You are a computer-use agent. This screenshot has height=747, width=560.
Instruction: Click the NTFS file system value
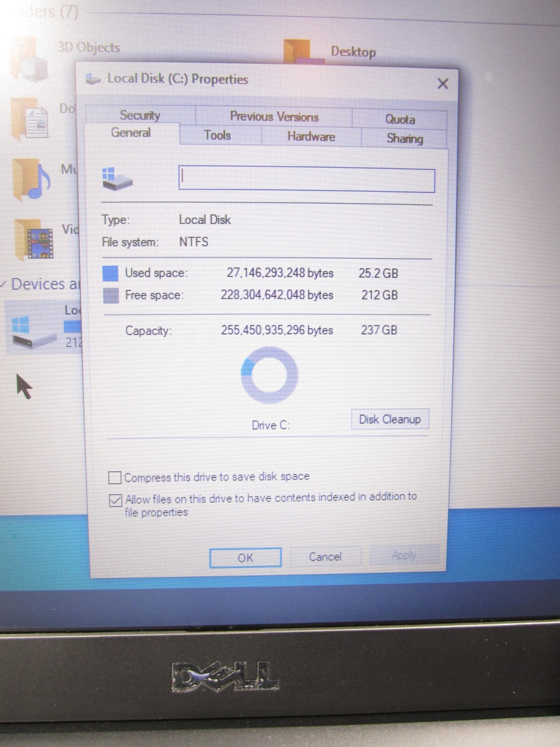[x=194, y=242]
